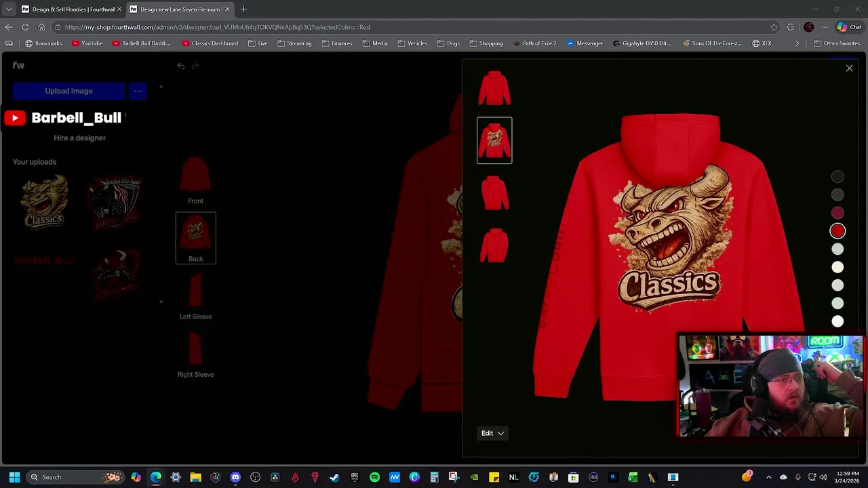
Task: Open browser settings and more menu
Action: (825, 27)
